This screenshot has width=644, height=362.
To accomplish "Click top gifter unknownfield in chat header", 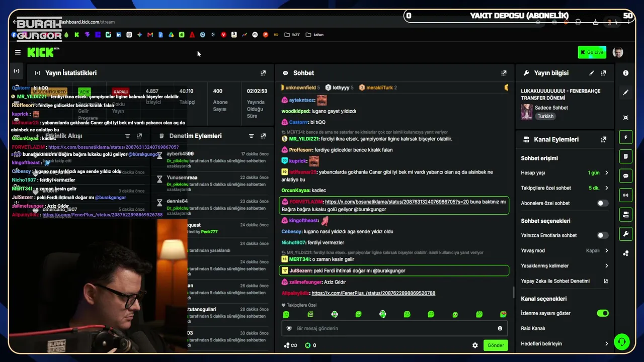I will 301,87.
